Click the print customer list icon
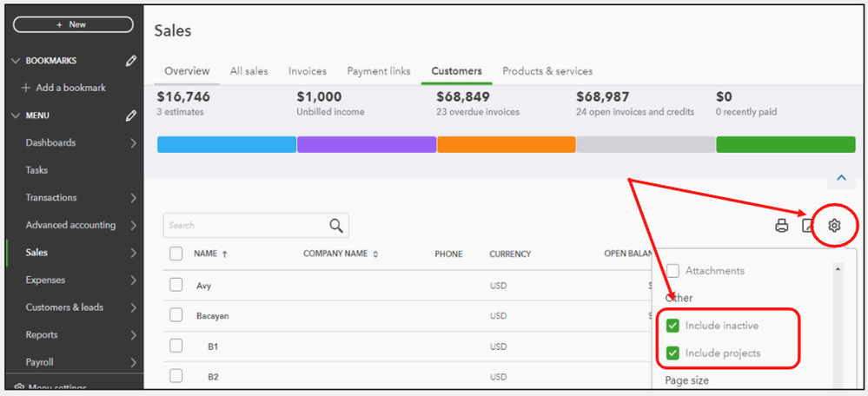This screenshot has height=396, width=868. pyautogui.click(x=782, y=226)
